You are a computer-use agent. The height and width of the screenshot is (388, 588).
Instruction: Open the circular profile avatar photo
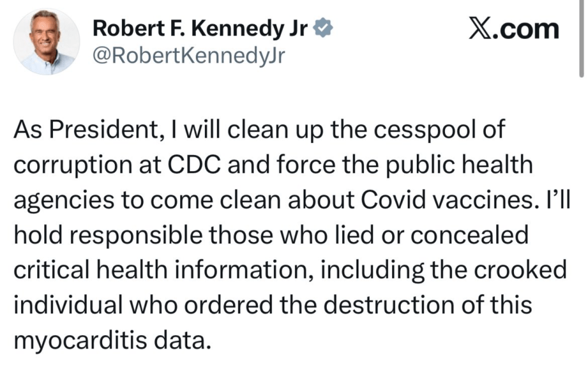click(47, 41)
